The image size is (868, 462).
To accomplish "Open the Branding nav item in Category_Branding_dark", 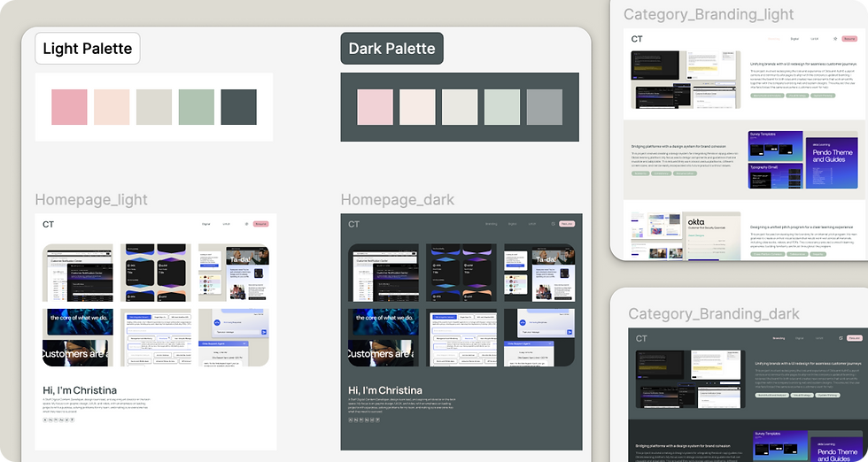I will point(779,338).
